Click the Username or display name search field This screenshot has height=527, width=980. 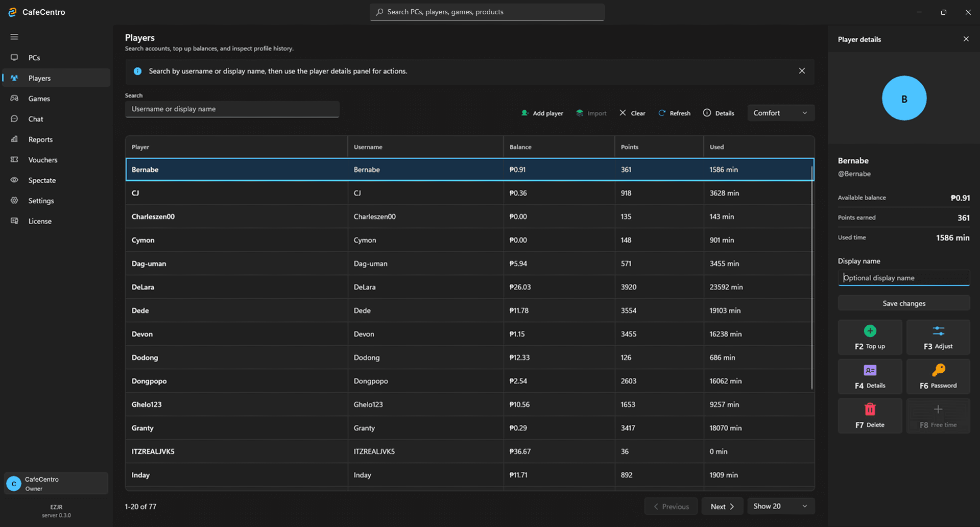(x=232, y=109)
